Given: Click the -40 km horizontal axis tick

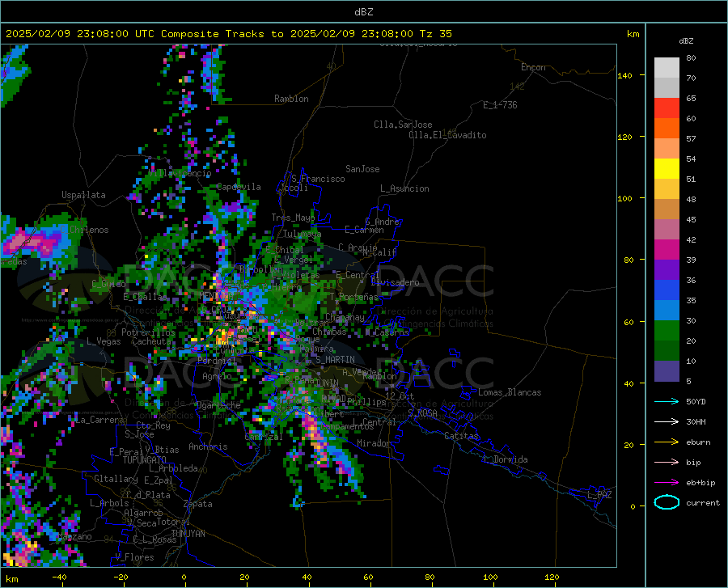Looking at the screenshot, I should pyautogui.click(x=59, y=577).
